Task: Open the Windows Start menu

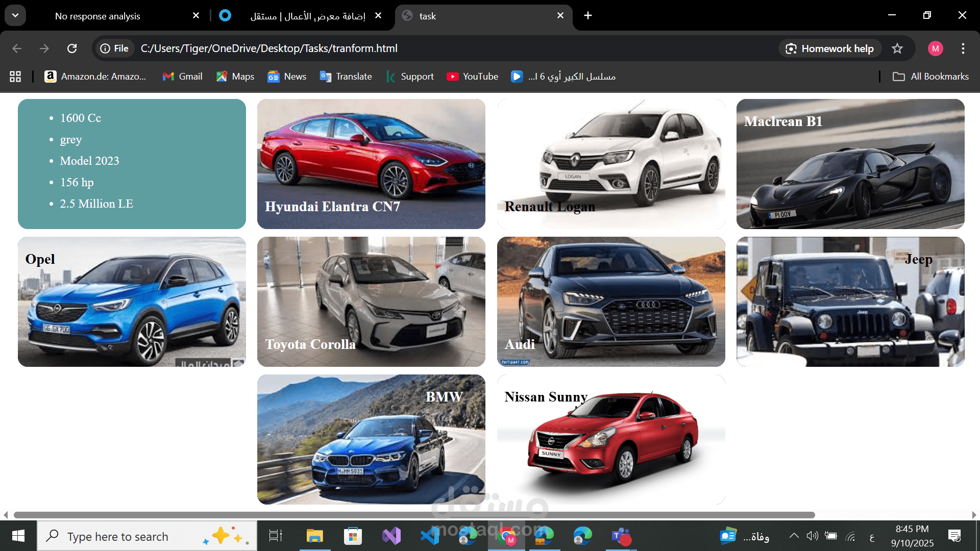Action: point(18,536)
